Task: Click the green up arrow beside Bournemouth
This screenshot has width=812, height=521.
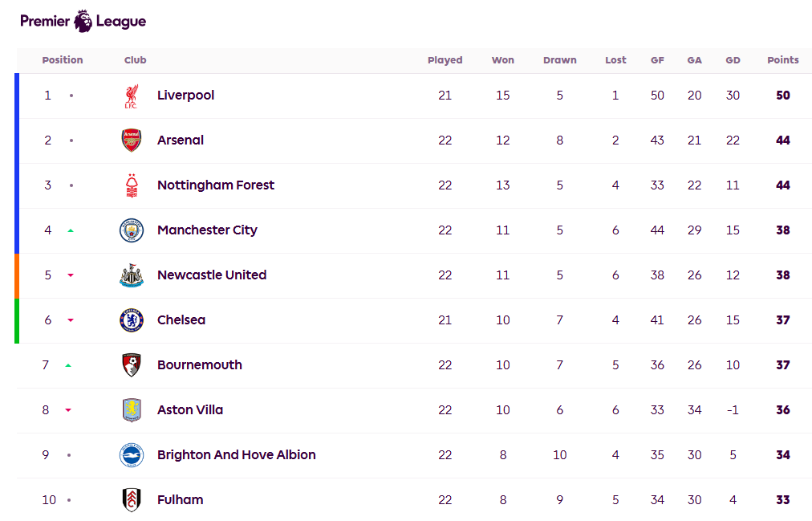Action: (x=68, y=365)
